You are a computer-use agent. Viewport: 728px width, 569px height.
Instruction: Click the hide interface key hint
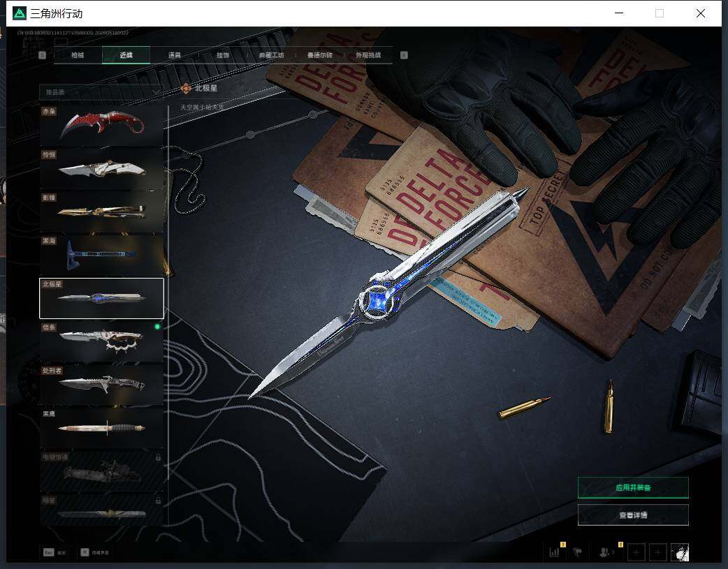coord(95,552)
